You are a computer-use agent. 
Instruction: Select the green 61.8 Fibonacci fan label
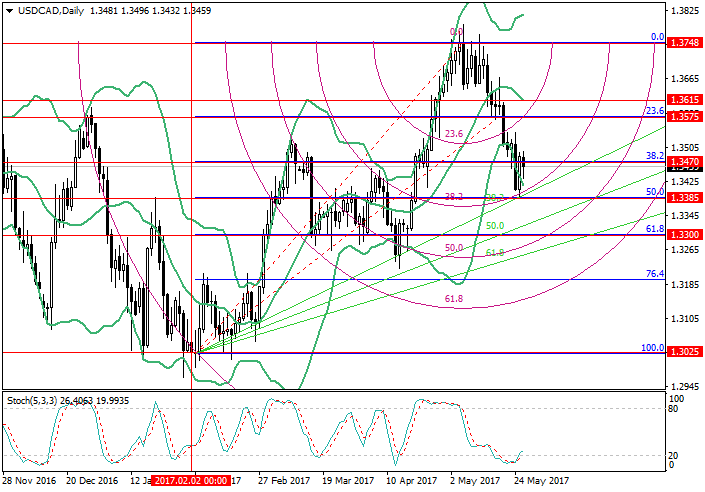click(495, 253)
